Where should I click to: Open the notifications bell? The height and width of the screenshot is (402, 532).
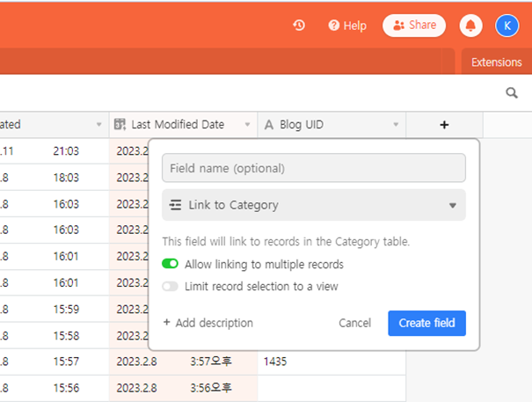click(470, 26)
